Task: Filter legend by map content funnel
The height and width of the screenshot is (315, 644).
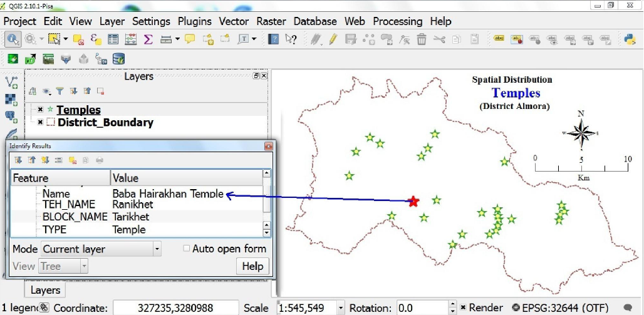Action: click(x=60, y=91)
